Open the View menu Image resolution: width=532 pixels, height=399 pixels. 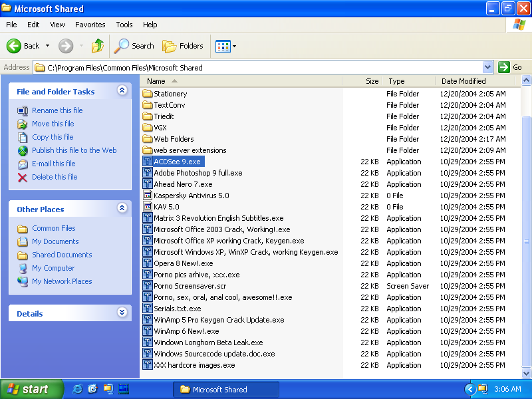coord(57,25)
